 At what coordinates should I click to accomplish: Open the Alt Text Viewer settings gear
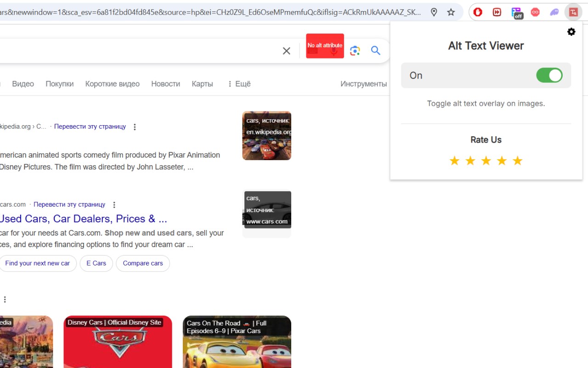[x=571, y=32]
